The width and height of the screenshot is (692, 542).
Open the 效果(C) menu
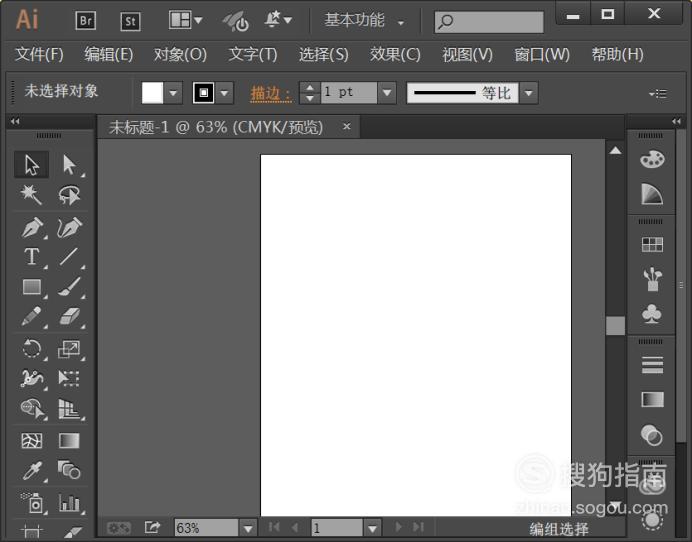(x=395, y=54)
